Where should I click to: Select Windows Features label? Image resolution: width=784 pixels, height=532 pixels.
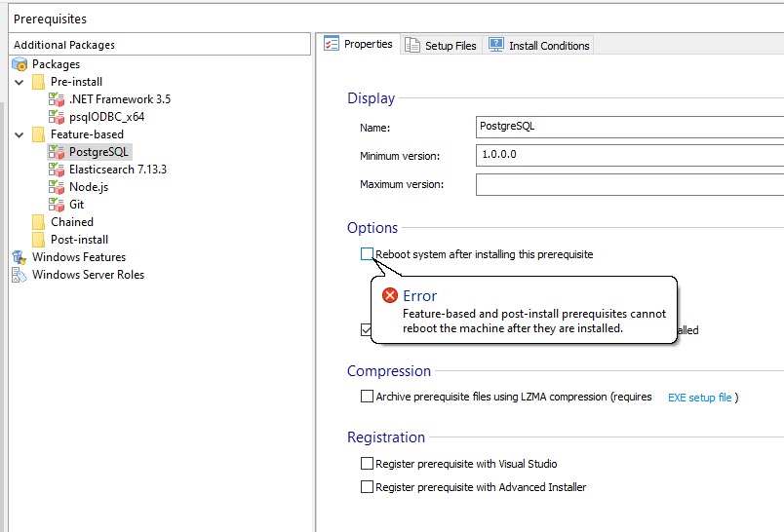[79, 257]
